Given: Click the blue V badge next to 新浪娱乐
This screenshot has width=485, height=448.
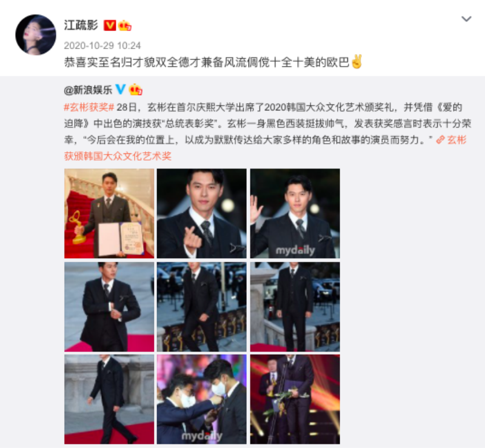Looking at the screenshot, I should (x=120, y=89).
